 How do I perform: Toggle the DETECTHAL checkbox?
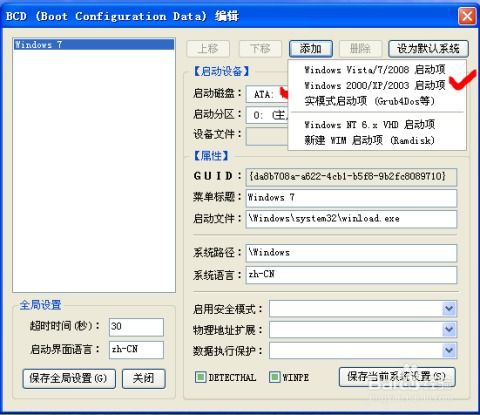(200, 377)
